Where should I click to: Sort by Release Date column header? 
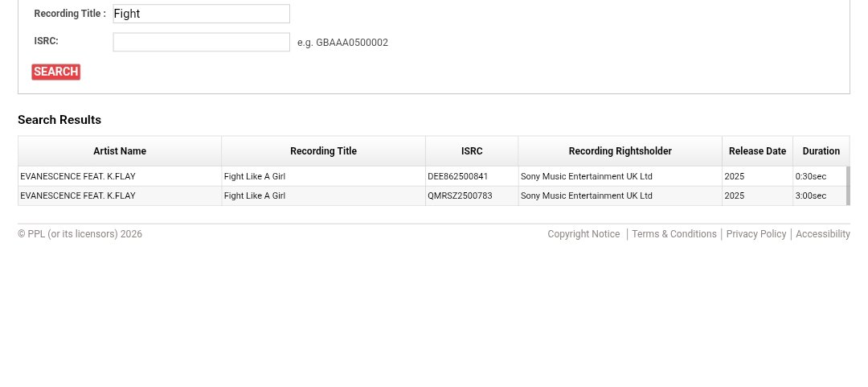(x=757, y=150)
